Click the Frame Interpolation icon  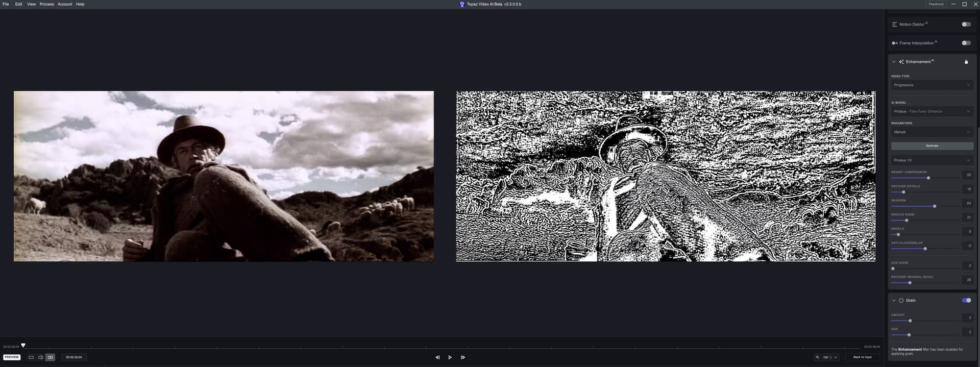[894, 43]
